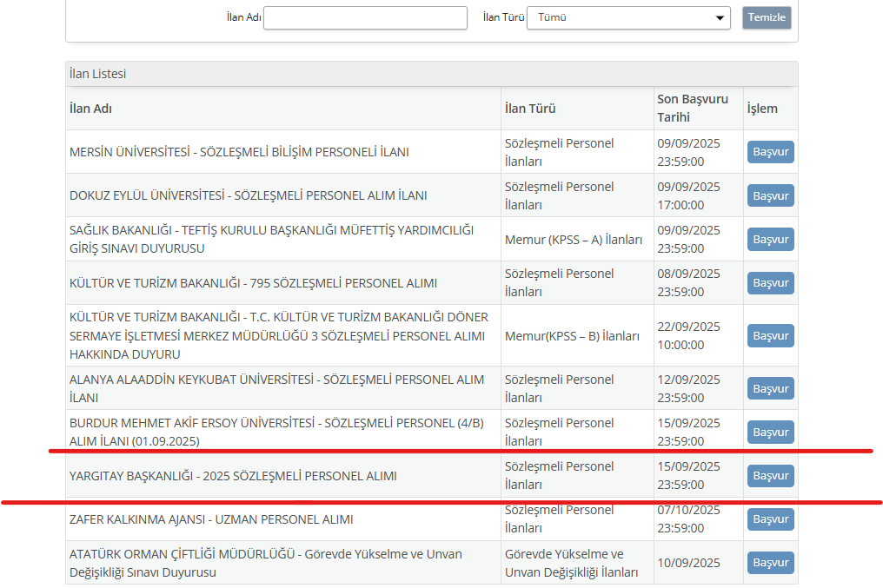This screenshot has height=588, width=883.
Task: Click the İlan type cell for Zafer Kalkınma Ajansı
Action: tap(577, 519)
